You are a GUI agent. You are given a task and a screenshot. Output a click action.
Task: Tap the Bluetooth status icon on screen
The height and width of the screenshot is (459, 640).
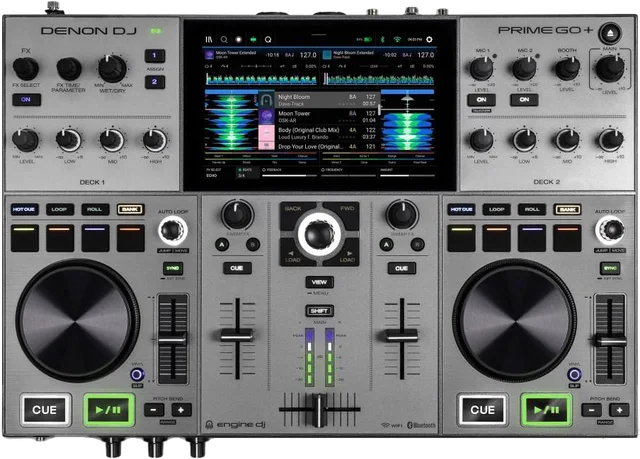383,40
